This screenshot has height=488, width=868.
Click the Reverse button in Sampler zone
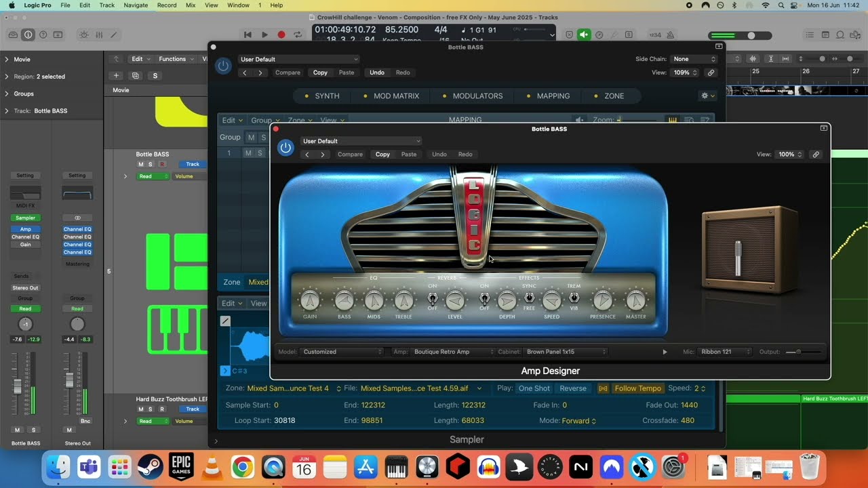[x=572, y=388]
